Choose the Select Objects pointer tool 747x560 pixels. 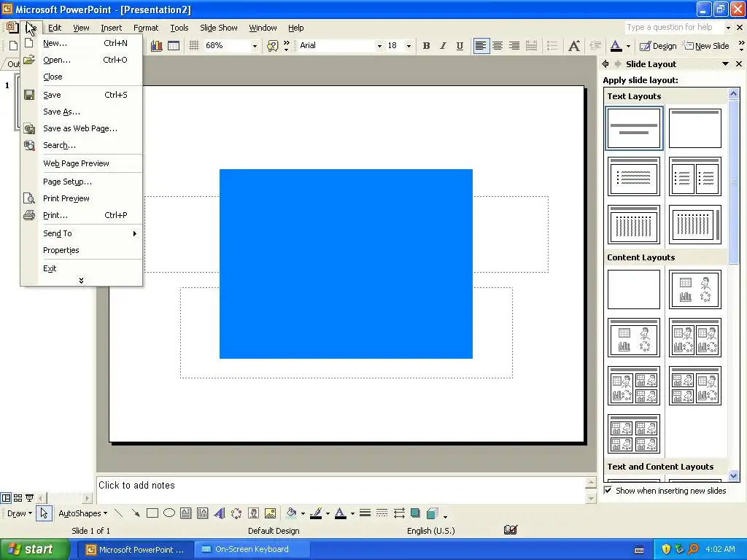tap(44, 513)
